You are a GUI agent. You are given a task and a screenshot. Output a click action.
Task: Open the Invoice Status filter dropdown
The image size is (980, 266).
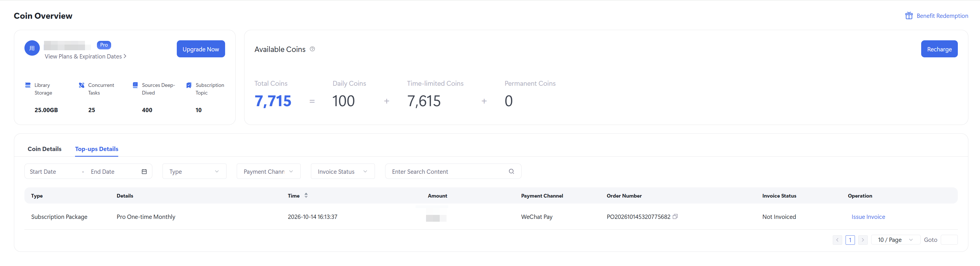[x=343, y=171]
